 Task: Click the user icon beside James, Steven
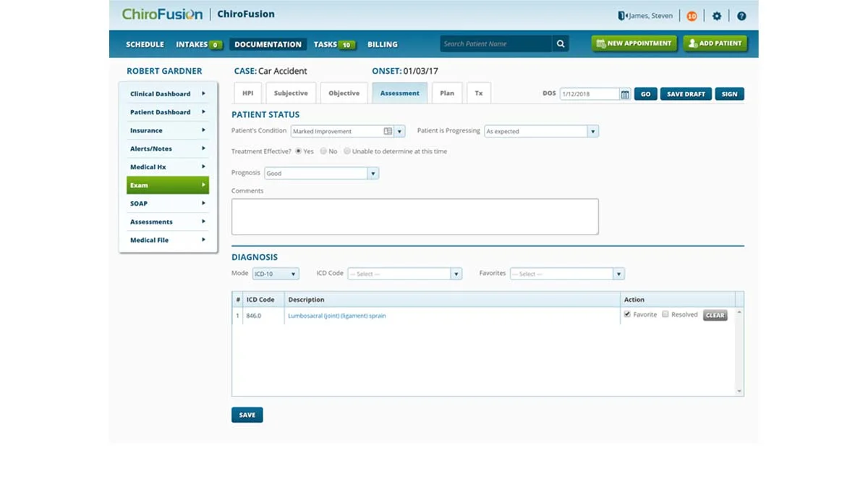pos(621,16)
